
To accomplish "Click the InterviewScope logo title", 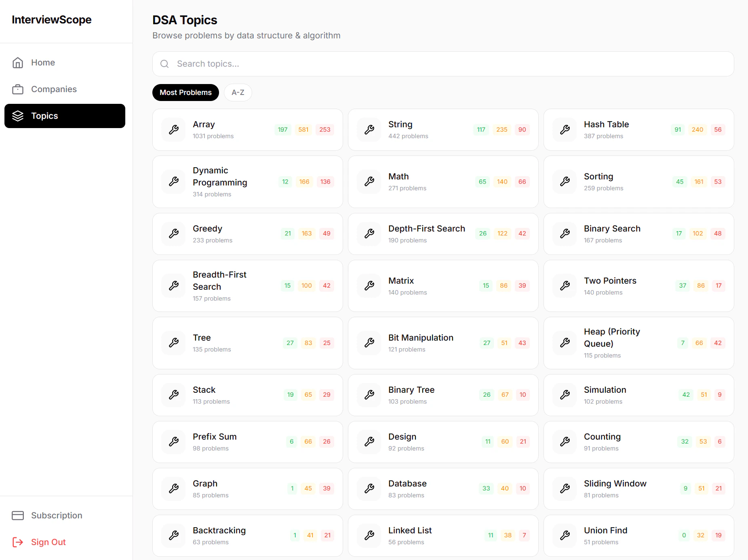I will click(52, 20).
